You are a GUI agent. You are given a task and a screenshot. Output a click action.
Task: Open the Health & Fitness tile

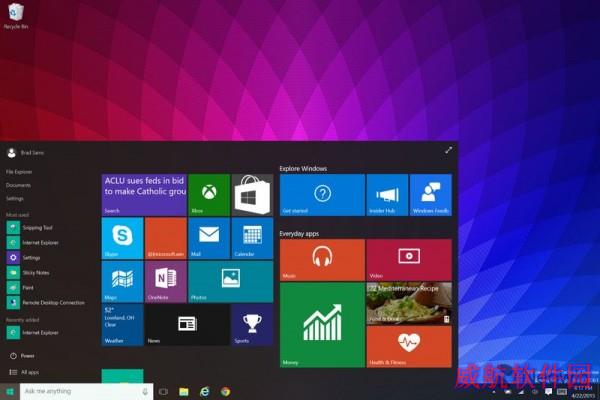(x=409, y=347)
